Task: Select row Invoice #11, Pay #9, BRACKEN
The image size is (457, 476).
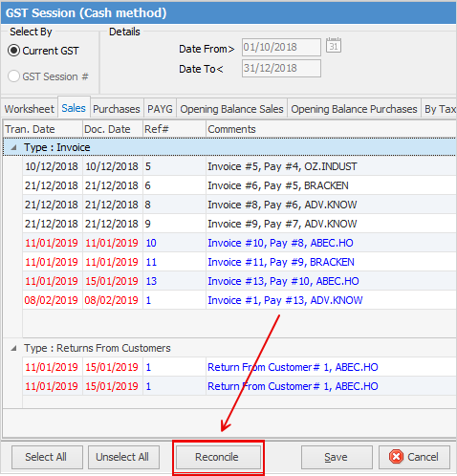Action: coord(239,262)
